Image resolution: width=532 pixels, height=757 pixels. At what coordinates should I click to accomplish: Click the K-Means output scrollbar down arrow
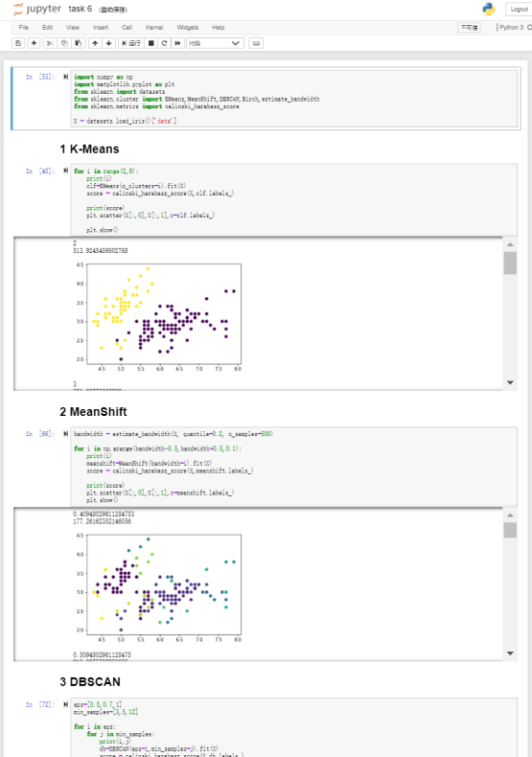pyautogui.click(x=510, y=383)
